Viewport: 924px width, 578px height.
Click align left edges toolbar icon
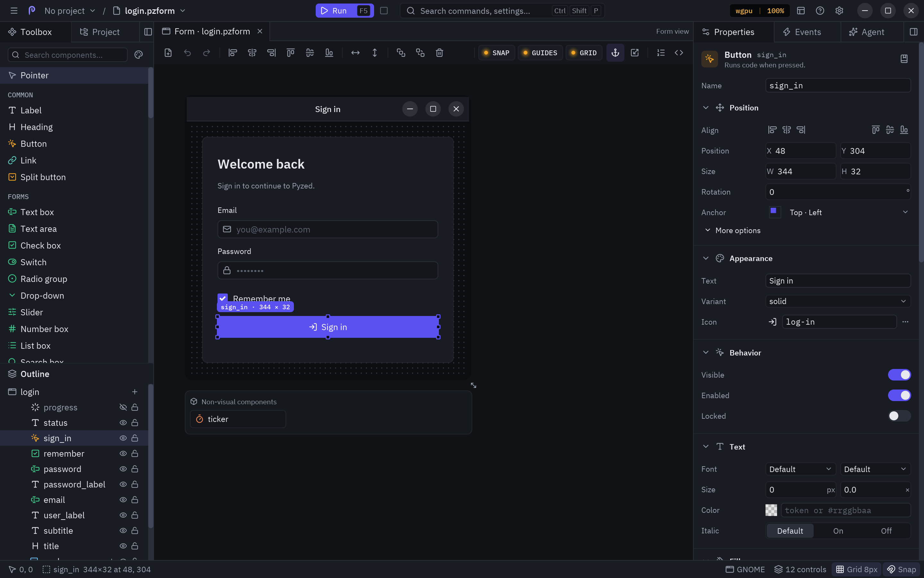point(233,53)
